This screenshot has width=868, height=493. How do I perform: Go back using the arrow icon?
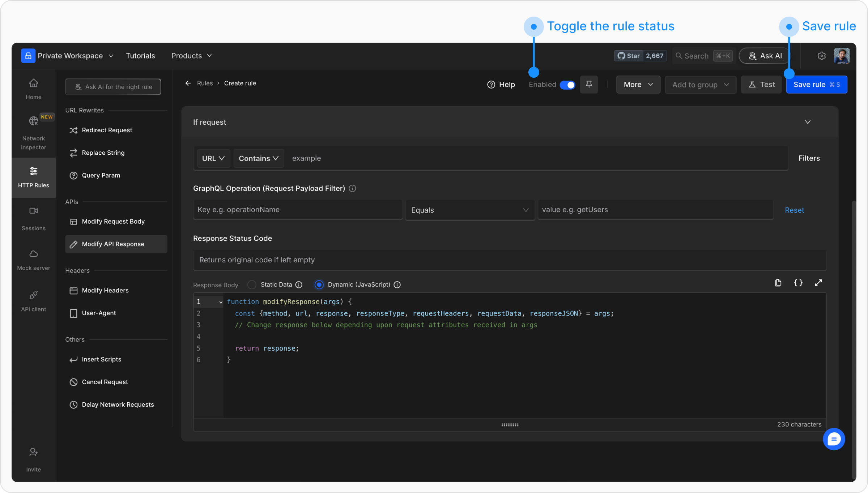[188, 83]
